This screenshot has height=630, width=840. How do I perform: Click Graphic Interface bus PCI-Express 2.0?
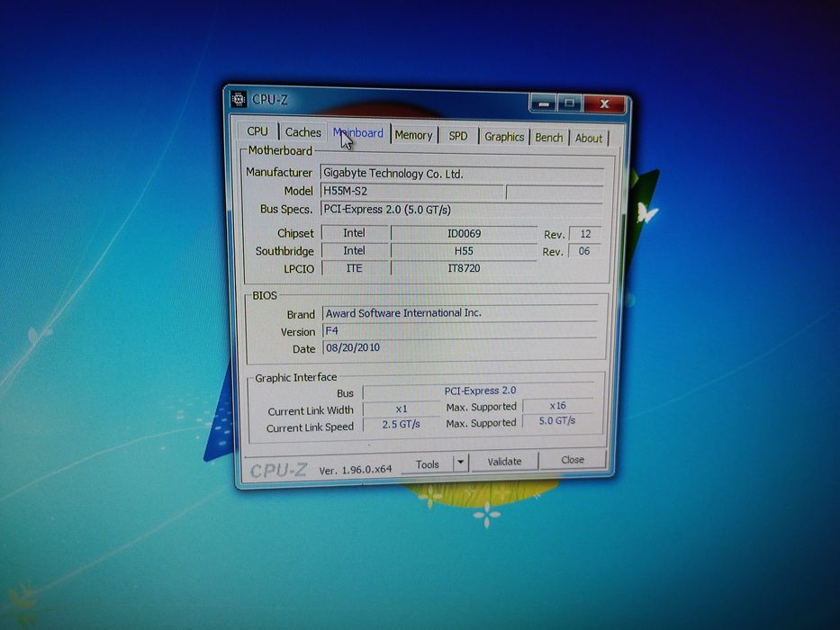pyautogui.click(x=479, y=391)
